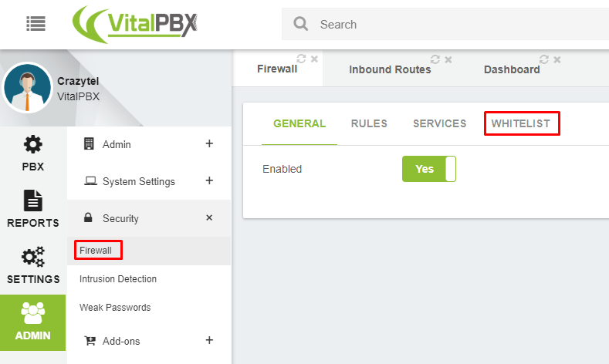Expand the Add-ons menu group
Image resolution: width=609 pixels, height=364 pixels.
coord(209,340)
